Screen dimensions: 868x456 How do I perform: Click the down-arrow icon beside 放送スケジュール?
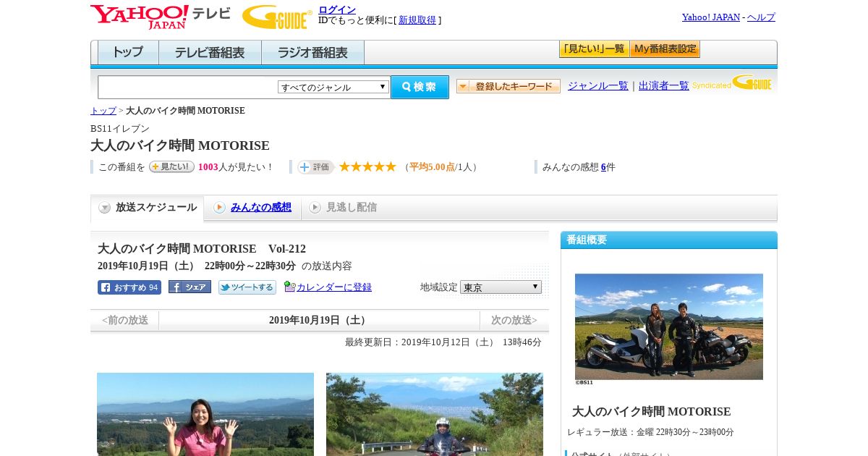[105, 208]
